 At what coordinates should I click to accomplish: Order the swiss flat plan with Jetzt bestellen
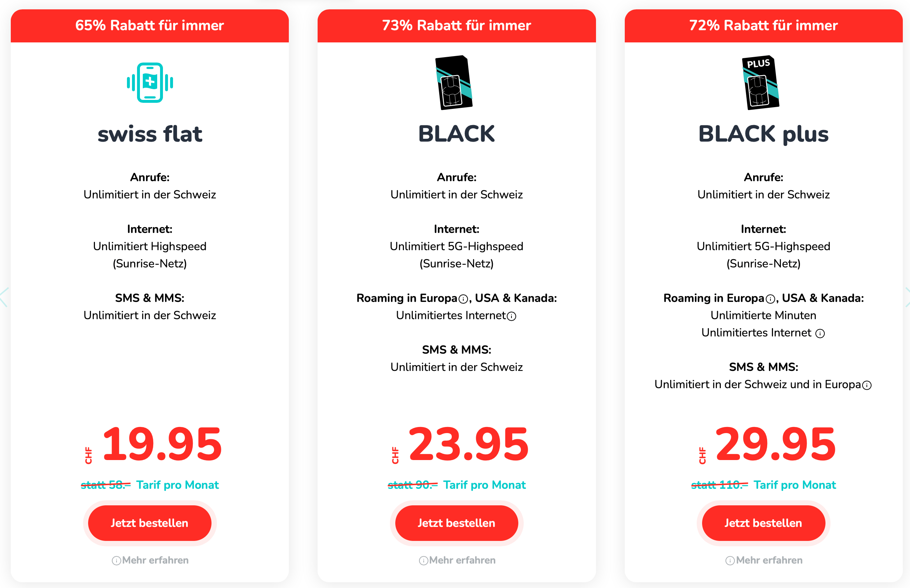coord(149,523)
